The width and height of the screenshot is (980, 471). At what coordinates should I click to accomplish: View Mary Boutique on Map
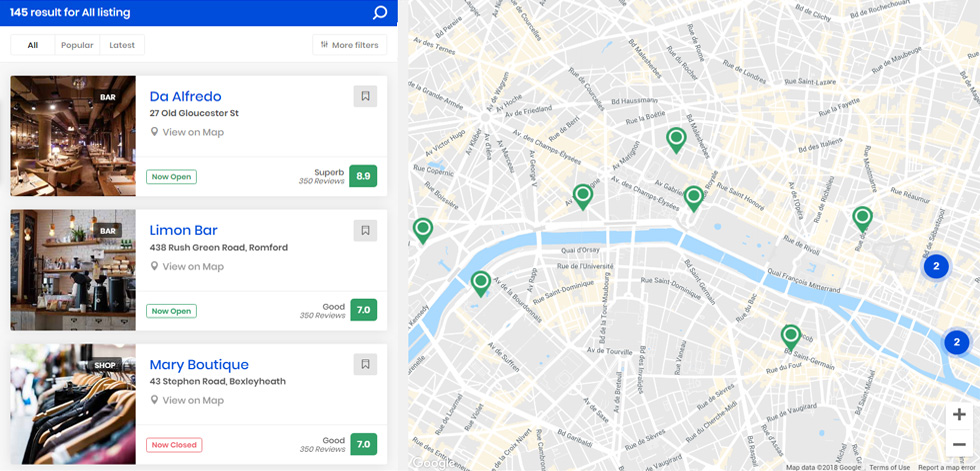pyautogui.click(x=193, y=400)
